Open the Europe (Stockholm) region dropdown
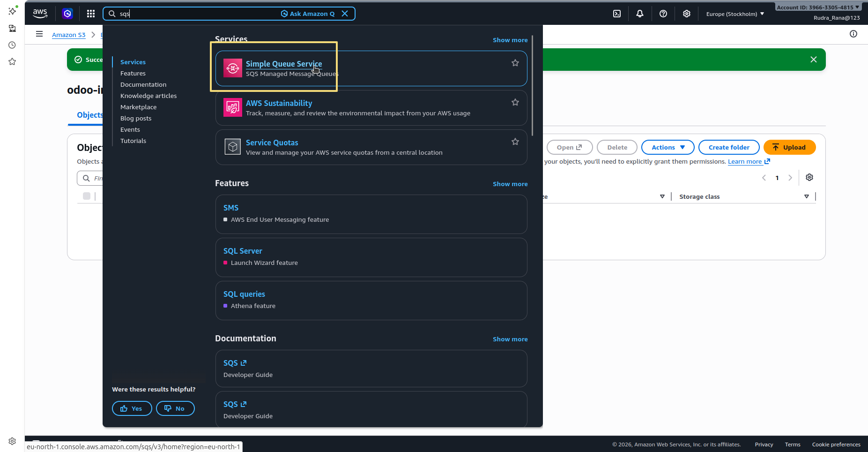Image resolution: width=868 pixels, height=452 pixels. click(735, 14)
